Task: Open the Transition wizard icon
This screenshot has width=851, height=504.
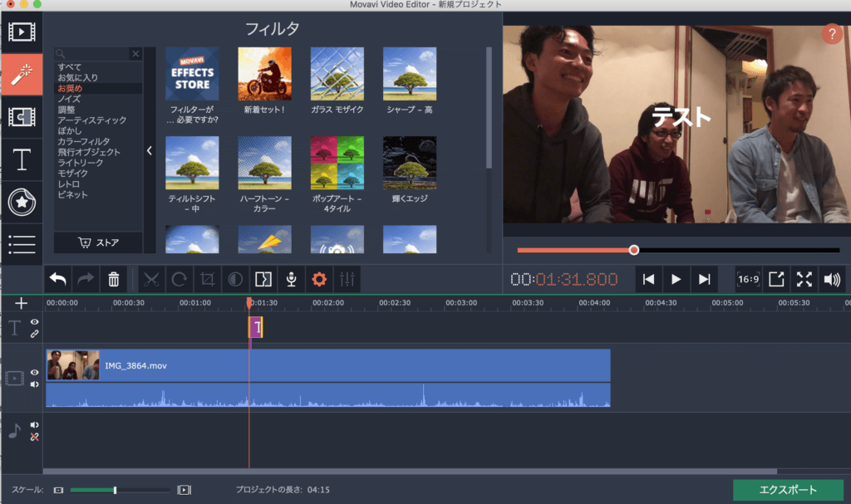Action: click(x=263, y=279)
